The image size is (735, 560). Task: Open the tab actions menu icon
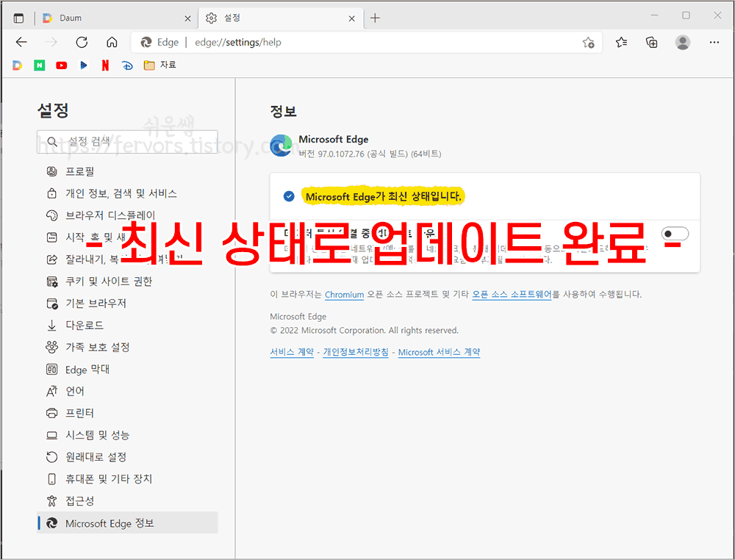pos(19,18)
